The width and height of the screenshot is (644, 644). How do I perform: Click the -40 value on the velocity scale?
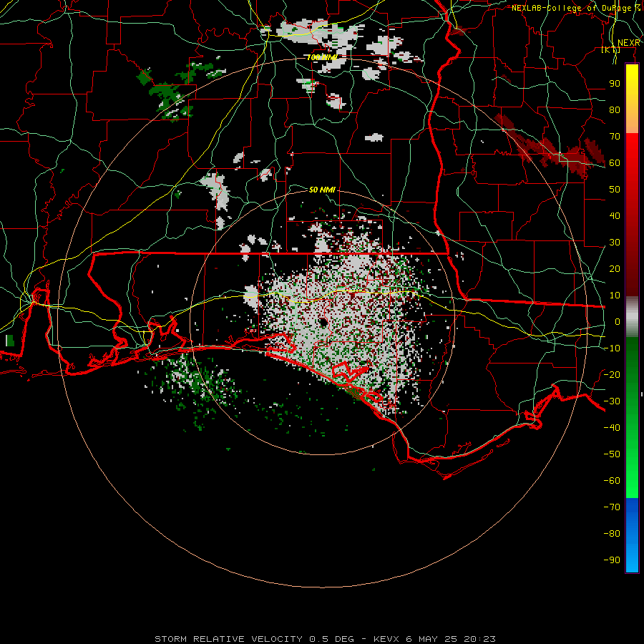tap(612, 428)
